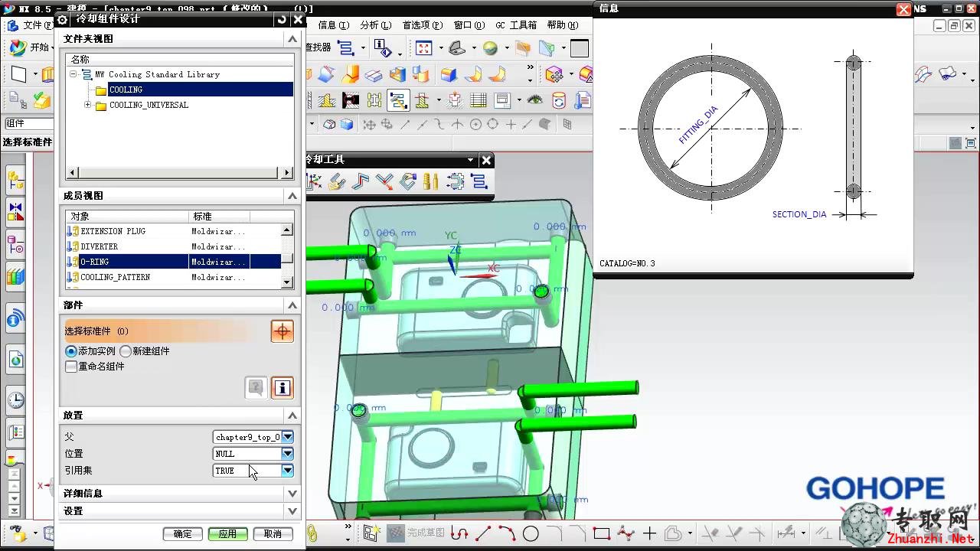Open the Help menu
Image resolution: width=980 pixels, height=551 pixels.
point(563,25)
